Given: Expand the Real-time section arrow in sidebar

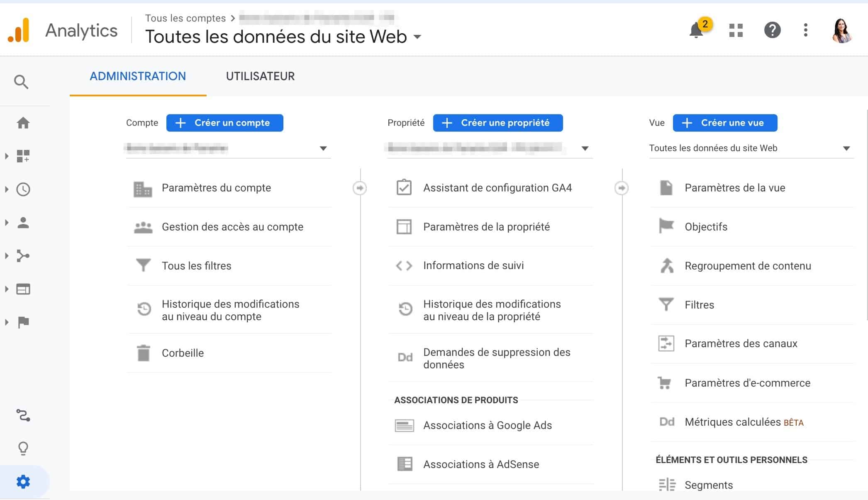Looking at the screenshot, I should pyautogui.click(x=7, y=189).
